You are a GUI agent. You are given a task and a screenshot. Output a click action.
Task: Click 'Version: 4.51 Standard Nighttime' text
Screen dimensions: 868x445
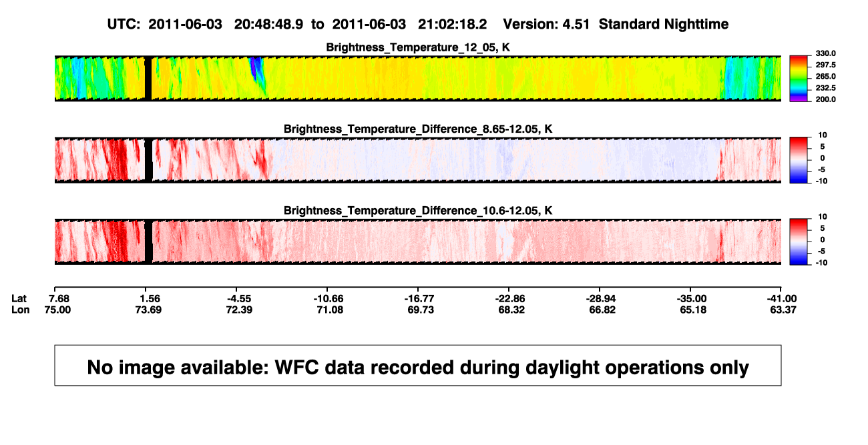point(616,24)
